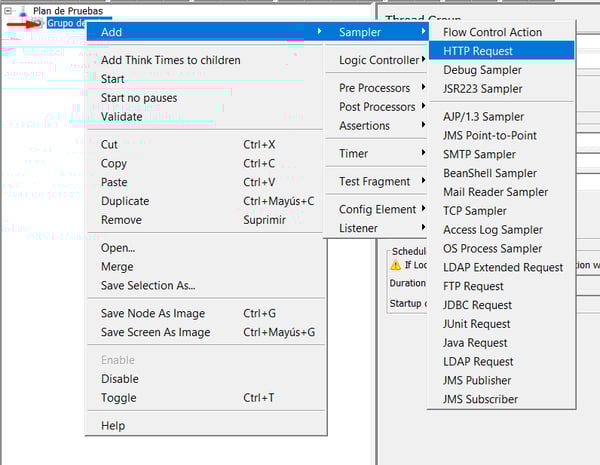
Task: Select Flow Control Action sampler
Action: coord(492,32)
